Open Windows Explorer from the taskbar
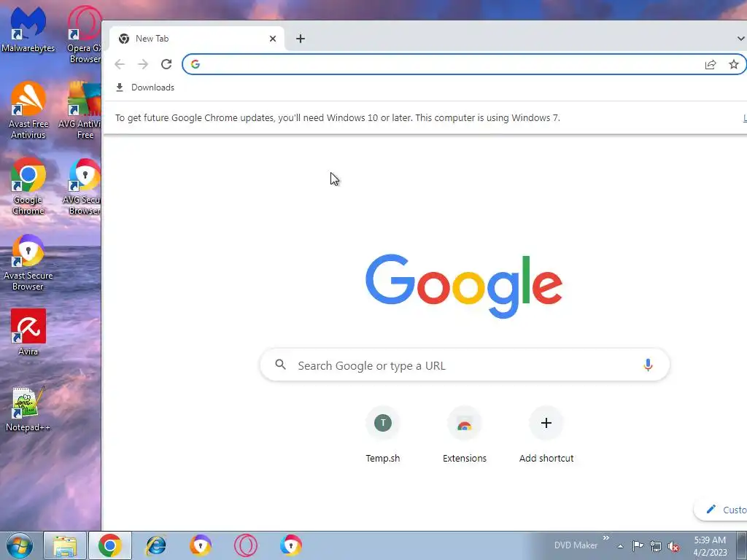 65,545
